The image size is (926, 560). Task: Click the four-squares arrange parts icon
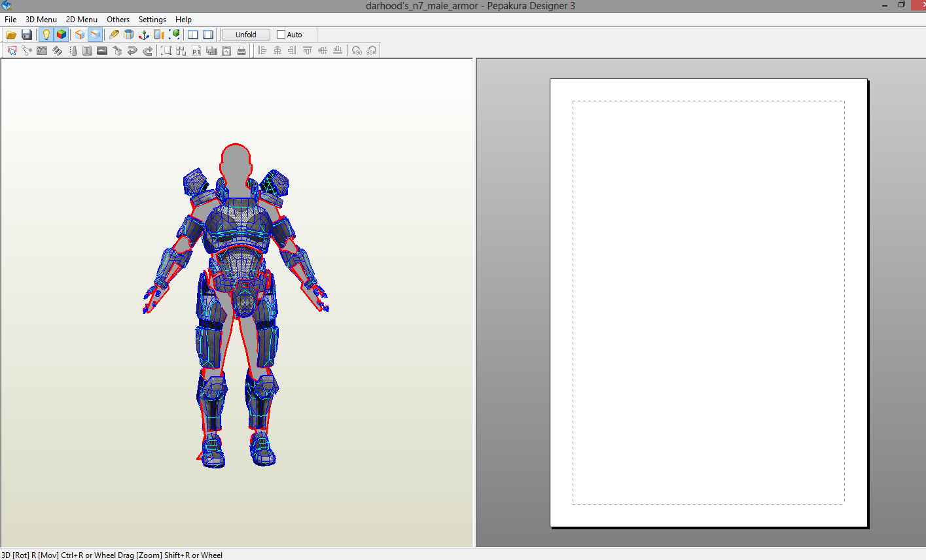(x=181, y=50)
